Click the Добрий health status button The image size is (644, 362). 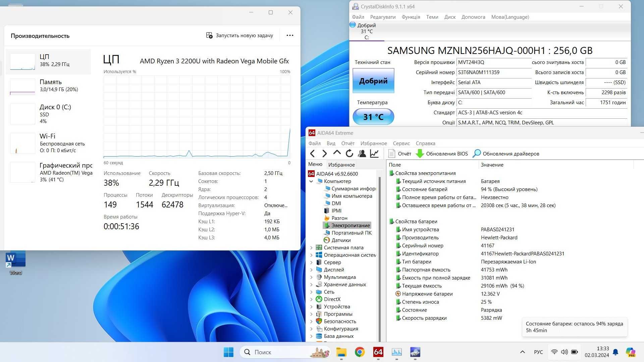pos(373,81)
